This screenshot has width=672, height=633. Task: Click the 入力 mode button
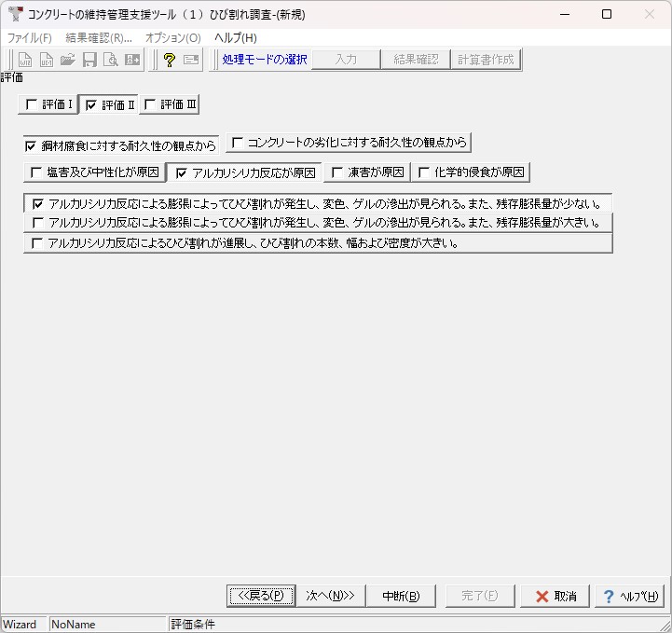tap(346, 59)
